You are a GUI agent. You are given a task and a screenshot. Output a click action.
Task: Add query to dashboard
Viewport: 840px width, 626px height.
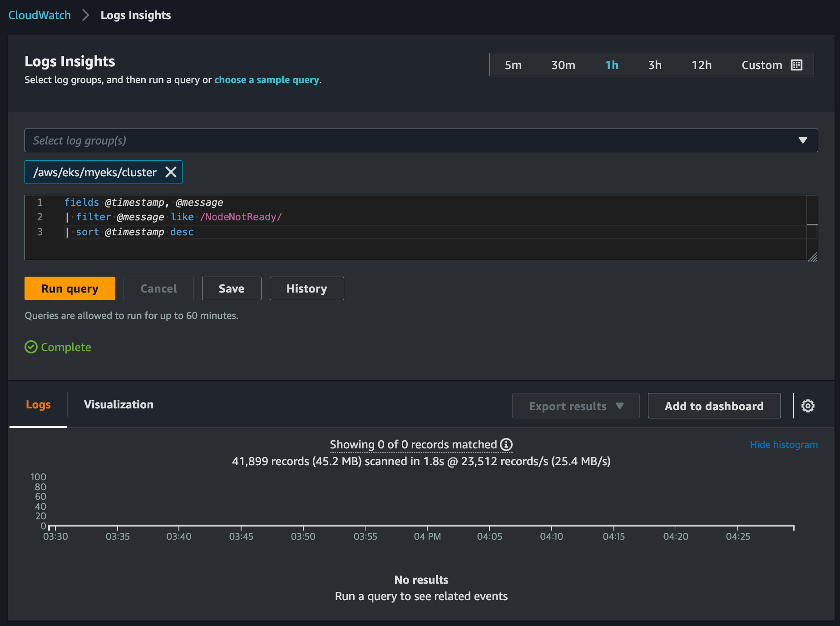click(x=714, y=406)
